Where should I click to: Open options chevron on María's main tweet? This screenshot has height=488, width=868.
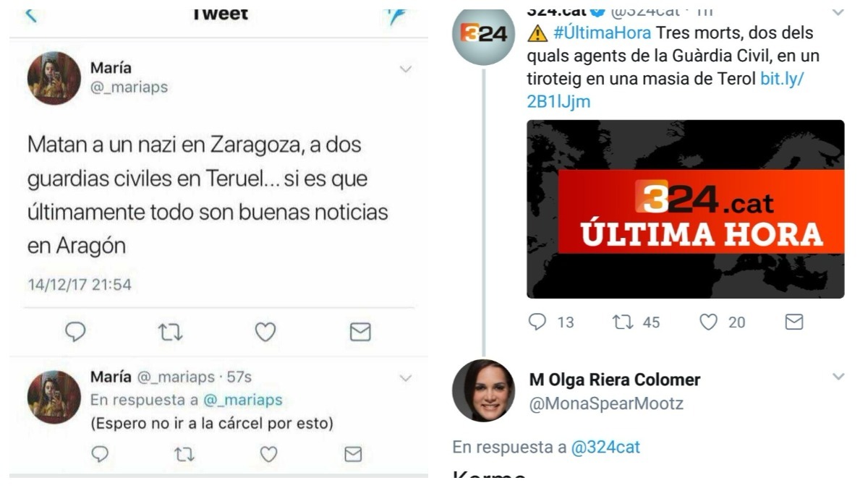(x=406, y=69)
